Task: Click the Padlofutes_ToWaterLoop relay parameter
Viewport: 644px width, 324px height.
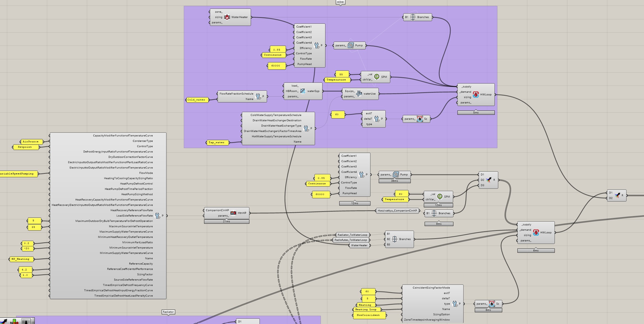Action: 351,240
